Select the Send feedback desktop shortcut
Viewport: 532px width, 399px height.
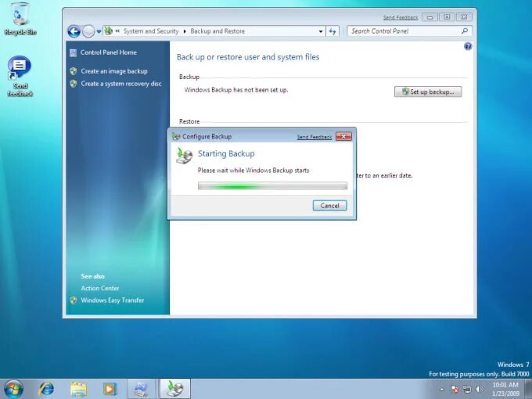click(x=20, y=77)
